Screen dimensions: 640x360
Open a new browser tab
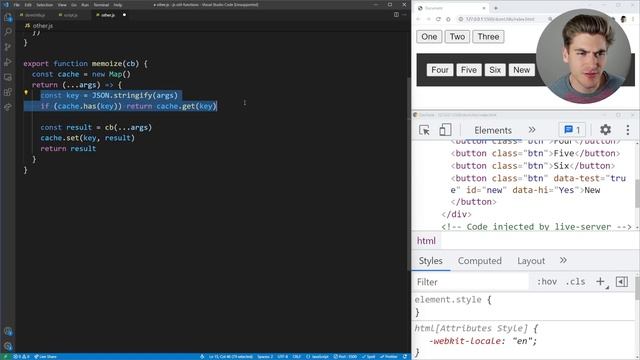coord(496,8)
